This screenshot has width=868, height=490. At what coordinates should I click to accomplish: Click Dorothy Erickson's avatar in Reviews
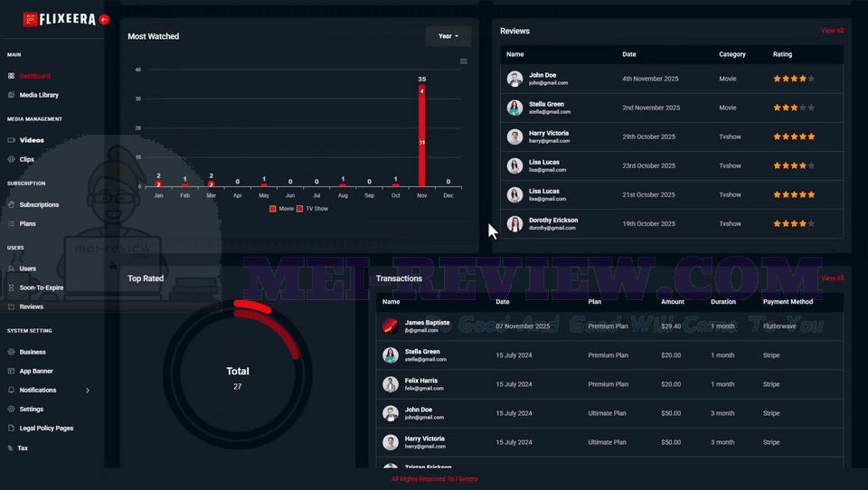(x=514, y=223)
